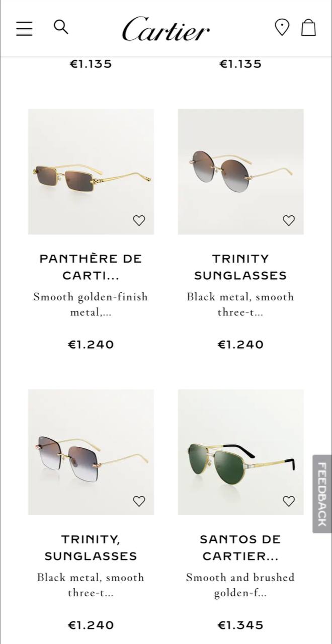332x644 pixels.
Task: Go to the Cartier logo homepage
Action: (x=165, y=29)
